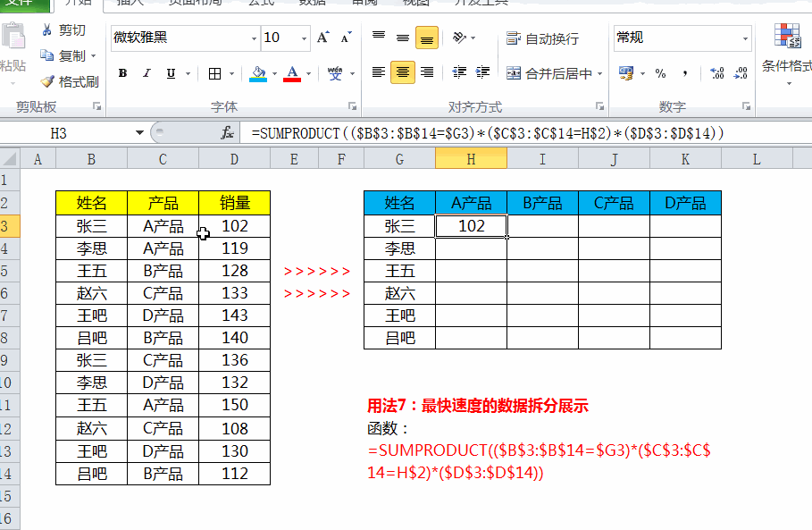Select column B header
This screenshot has width=812, height=530.
coord(91,158)
